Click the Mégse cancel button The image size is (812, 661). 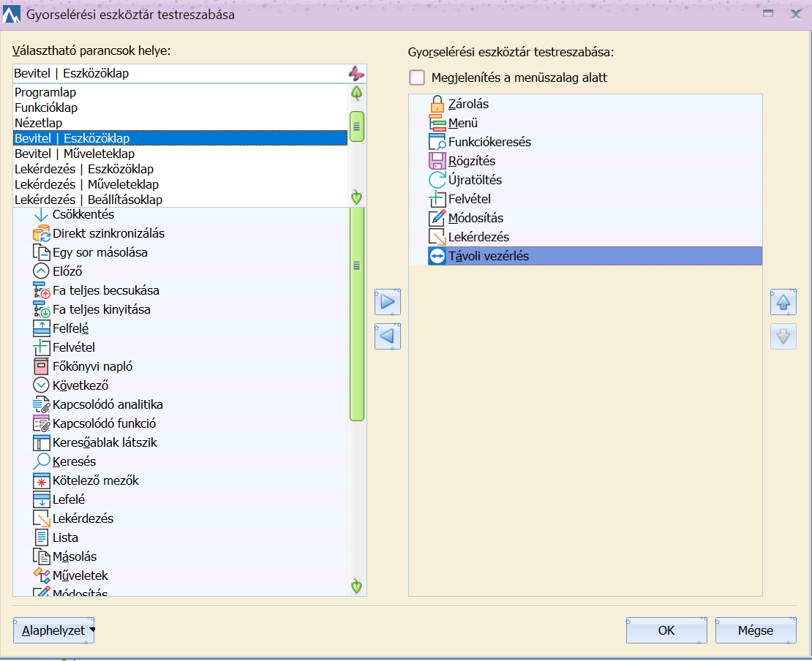(756, 630)
